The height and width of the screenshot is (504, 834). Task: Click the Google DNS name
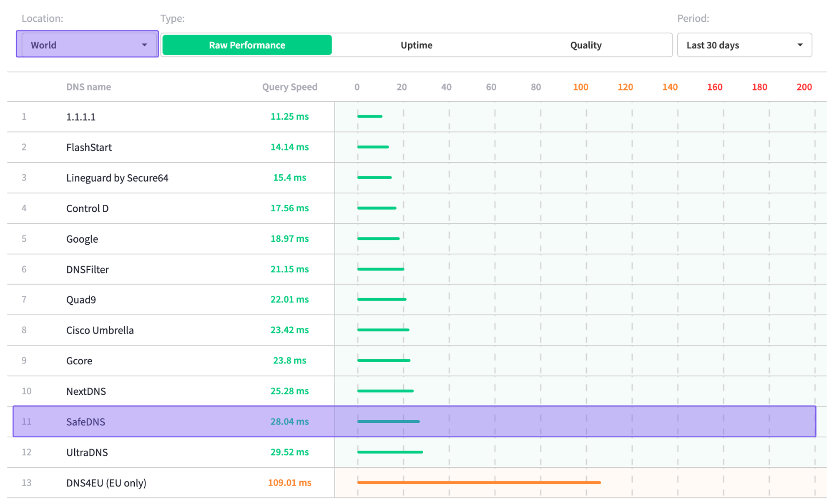tap(82, 239)
